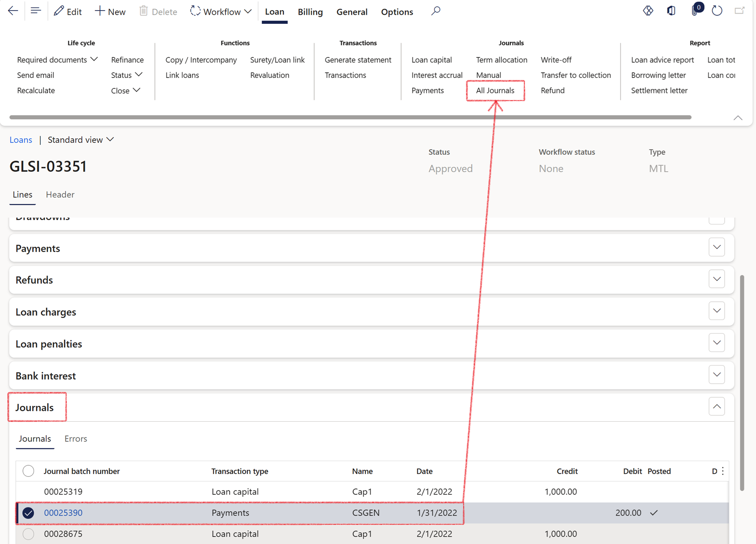Open the navigation list hamburger icon
Image resolution: width=756 pixels, height=544 pixels.
(x=36, y=11)
